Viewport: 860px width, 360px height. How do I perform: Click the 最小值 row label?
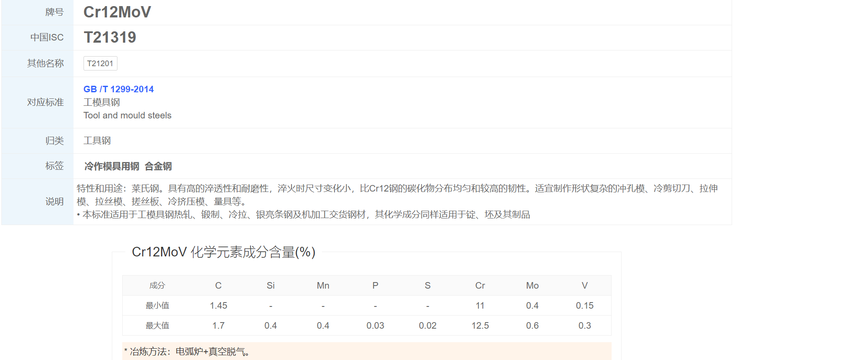pyautogui.click(x=157, y=306)
